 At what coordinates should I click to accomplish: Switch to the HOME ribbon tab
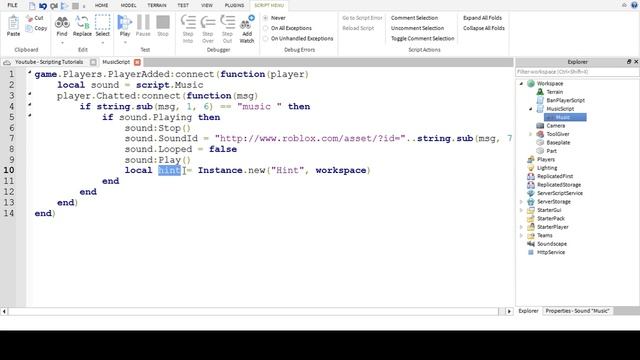(101, 5)
